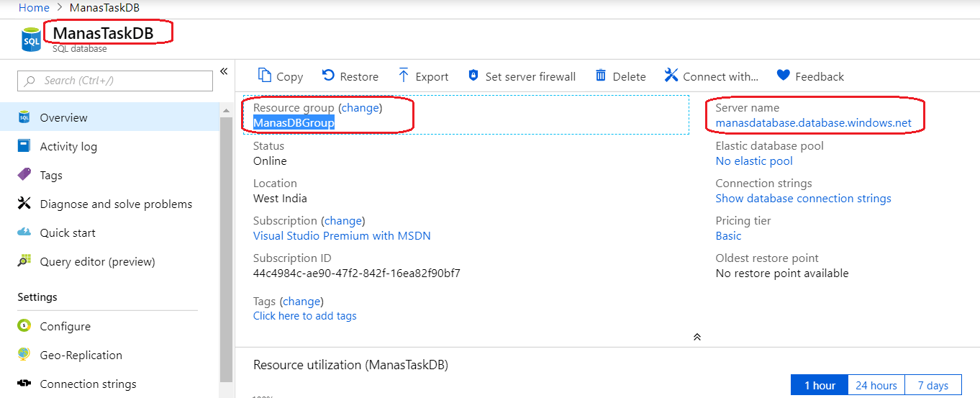Click the Query editor icon in sidebar
Screen dimensions: 980x398
pyautogui.click(x=24, y=261)
